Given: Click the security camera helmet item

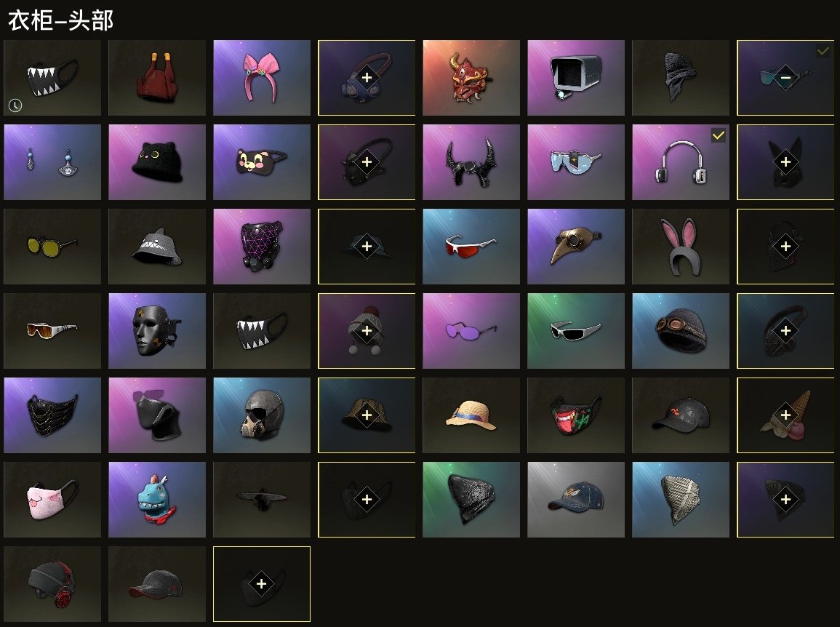Looking at the screenshot, I should pyautogui.click(x=576, y=78).
